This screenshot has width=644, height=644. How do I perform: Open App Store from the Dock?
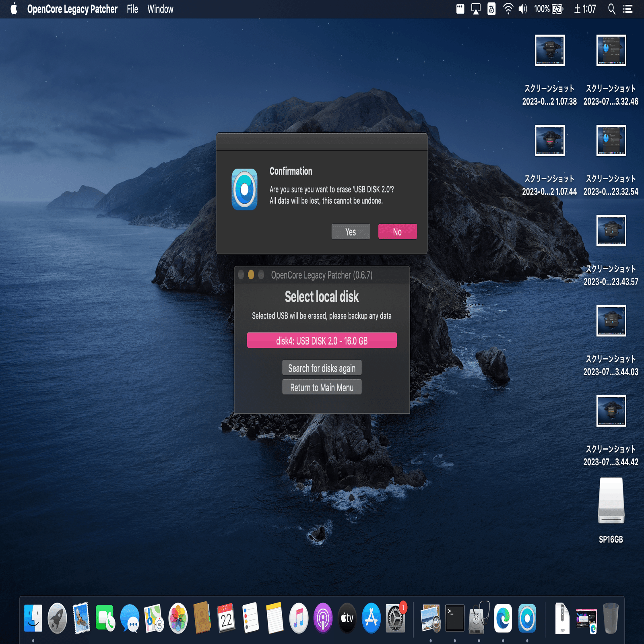(x=371, y=618)
